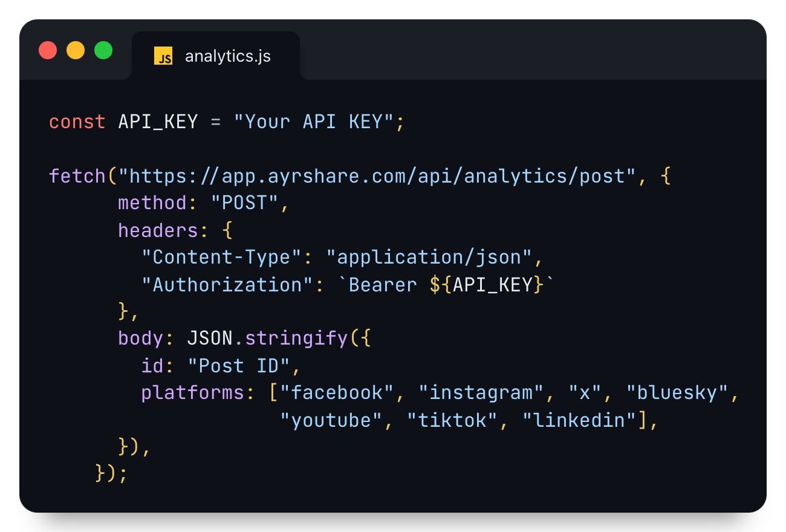Click the headers property name

pyautogui.click(x=158, y=230)
